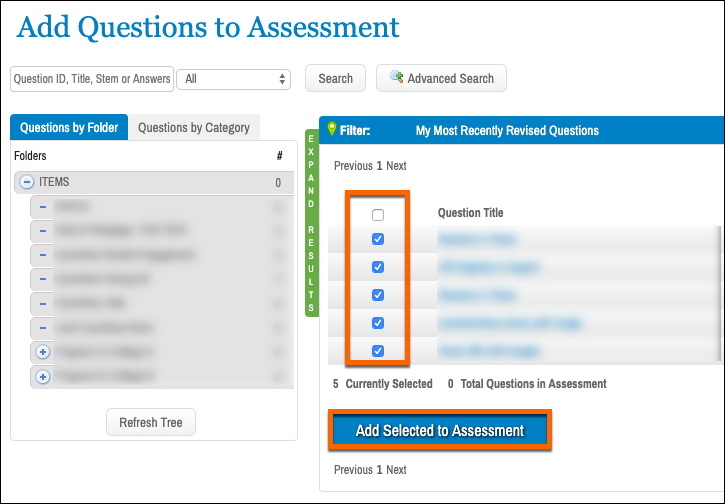Uncheck the first question's checkbox
The image size is (725, 504).
(x=377, y=239)
